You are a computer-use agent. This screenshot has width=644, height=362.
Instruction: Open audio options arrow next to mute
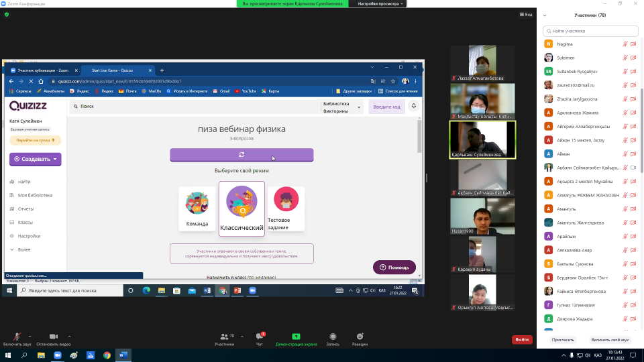(30, 337)
